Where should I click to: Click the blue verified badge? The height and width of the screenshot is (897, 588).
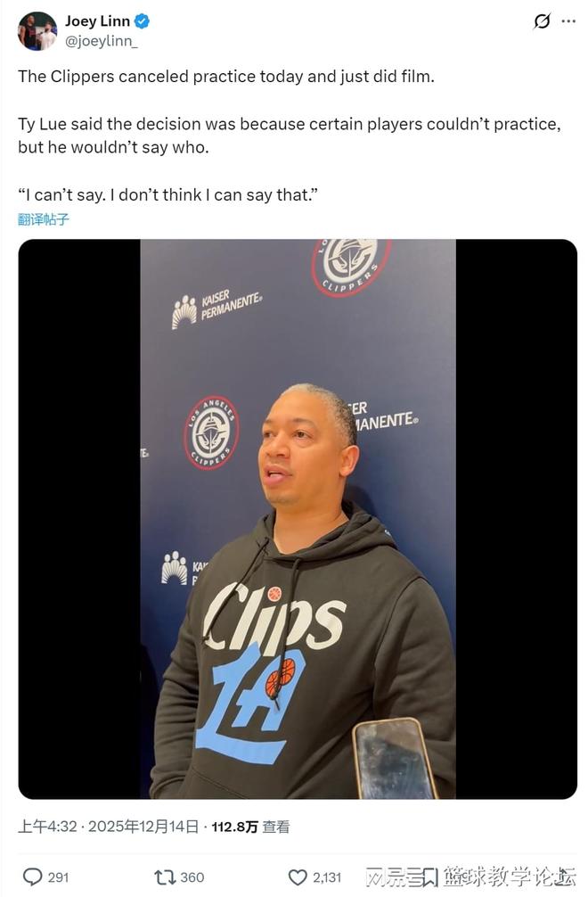143,21
